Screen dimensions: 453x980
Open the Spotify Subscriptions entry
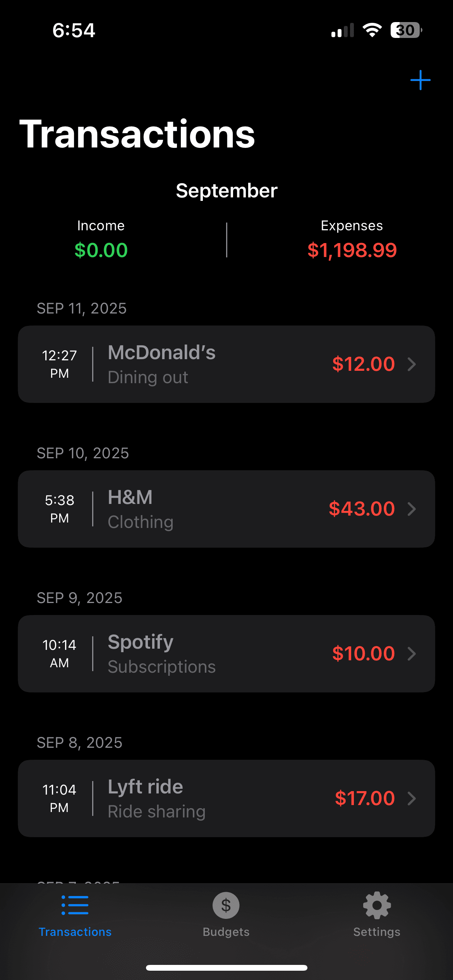coord(162,654)
